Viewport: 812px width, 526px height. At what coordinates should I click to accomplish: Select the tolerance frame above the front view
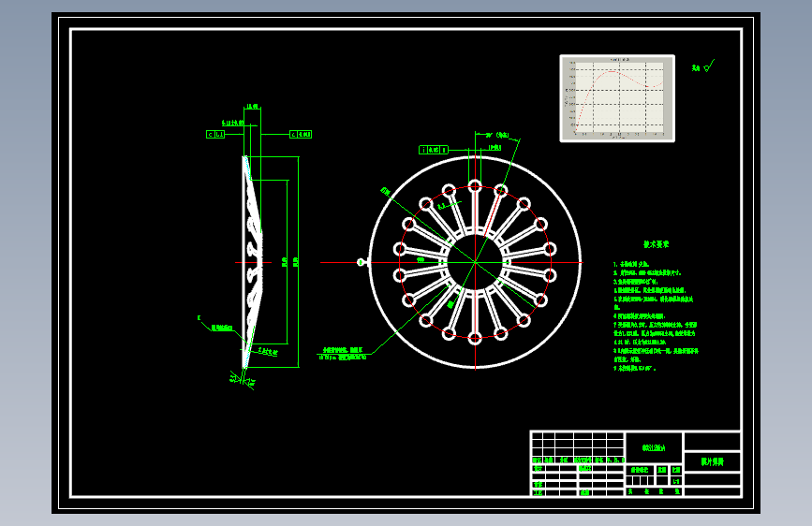tap(434, 150)
